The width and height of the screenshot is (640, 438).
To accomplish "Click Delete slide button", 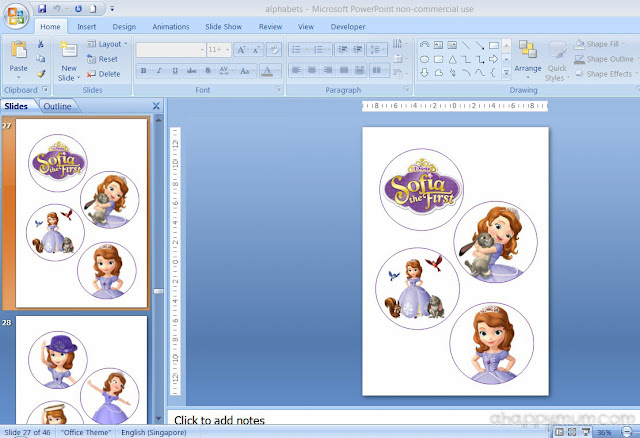I will click(x=103, y=74).
